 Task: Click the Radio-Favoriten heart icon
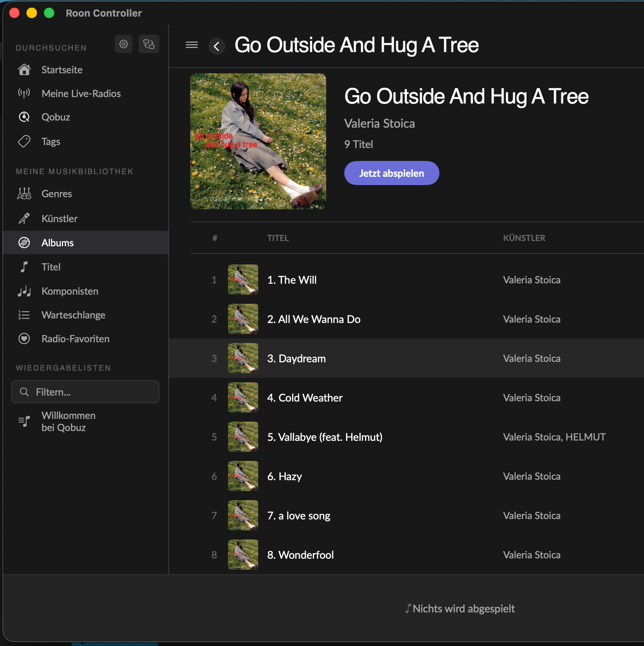tap(24, 338)
